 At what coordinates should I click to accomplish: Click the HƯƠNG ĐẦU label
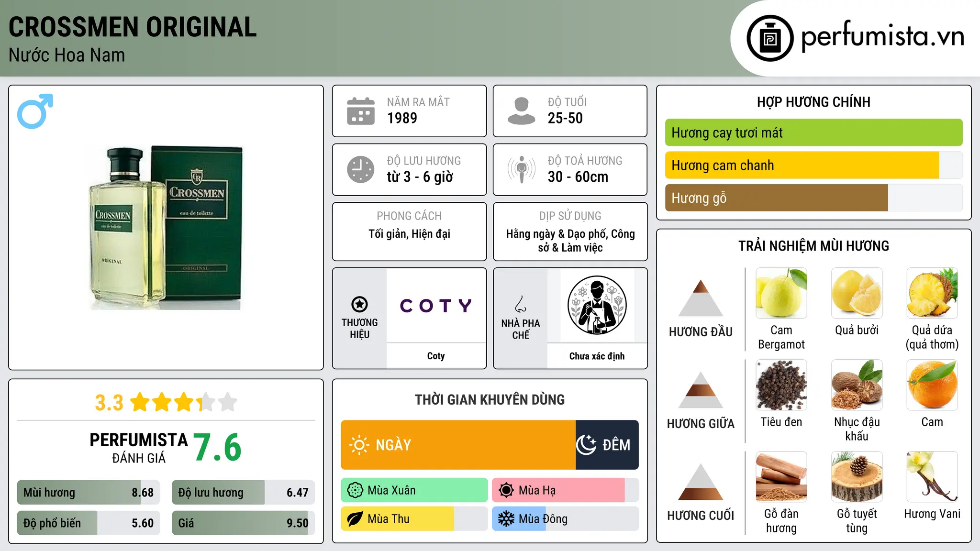701,332
